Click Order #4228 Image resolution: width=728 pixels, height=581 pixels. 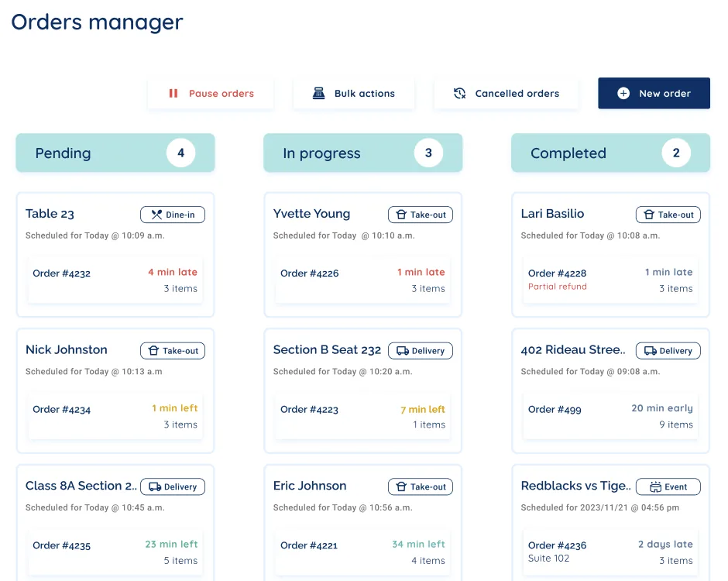[557, 273]
